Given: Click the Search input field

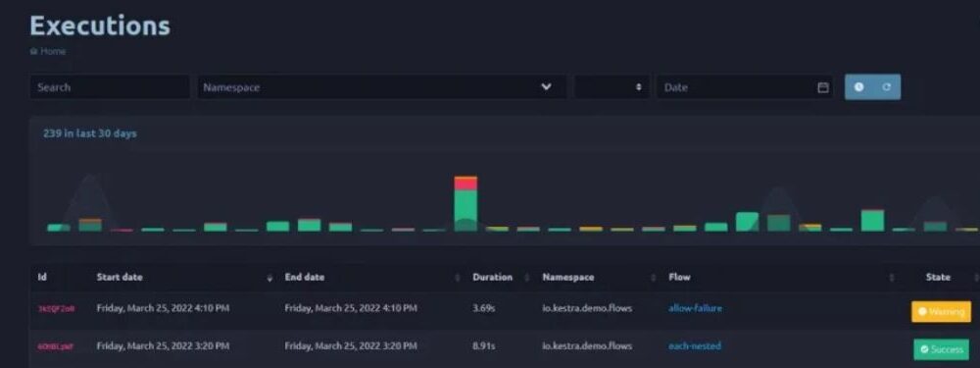Looking at the screenshot, I should [x=110, y=87].
